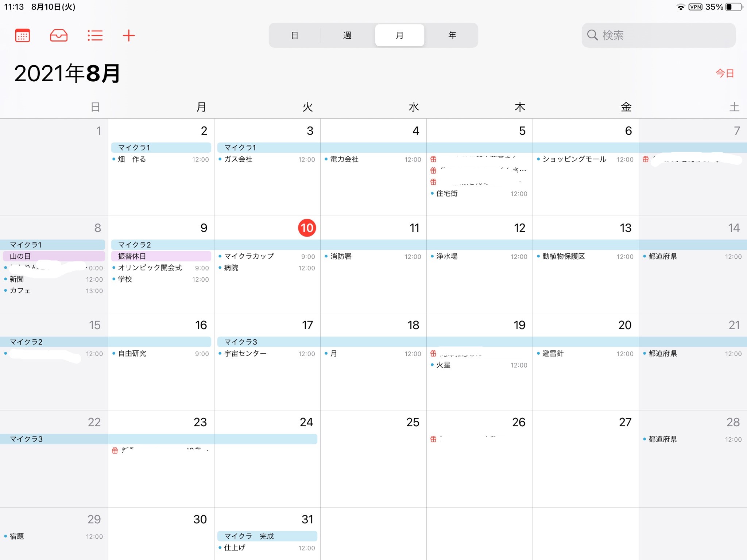Screen dimensions: 747x560
Task: Select today's date 10
Action: [307, 228]
